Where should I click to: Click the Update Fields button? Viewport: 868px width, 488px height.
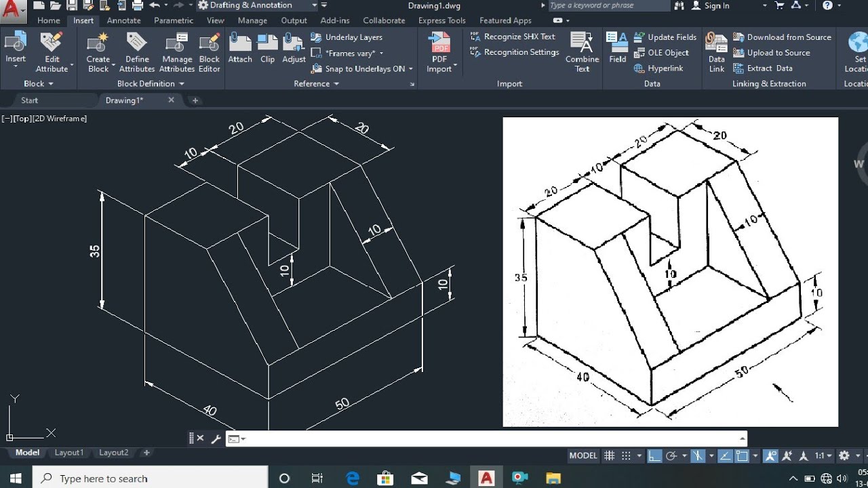665,37
